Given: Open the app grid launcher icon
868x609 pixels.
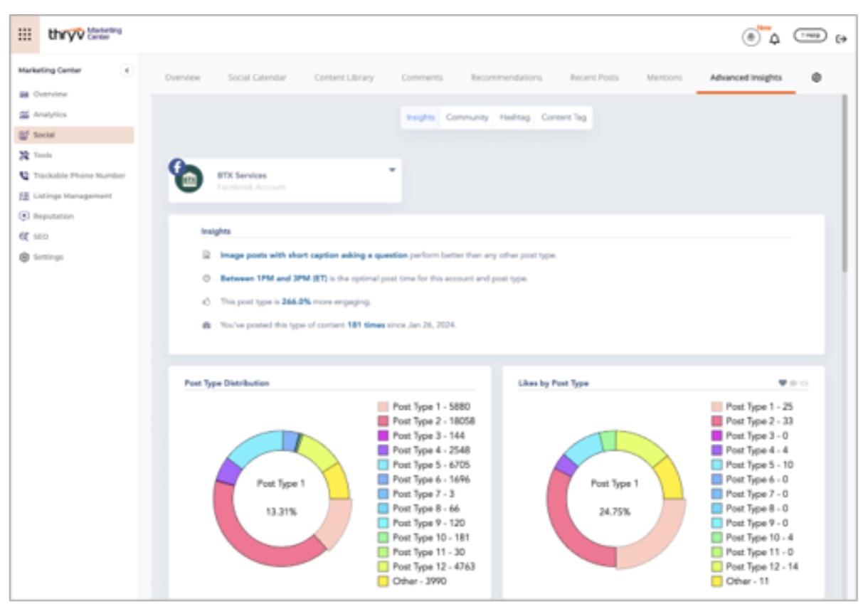Looking at the screenshot, I should pos(24,35).
